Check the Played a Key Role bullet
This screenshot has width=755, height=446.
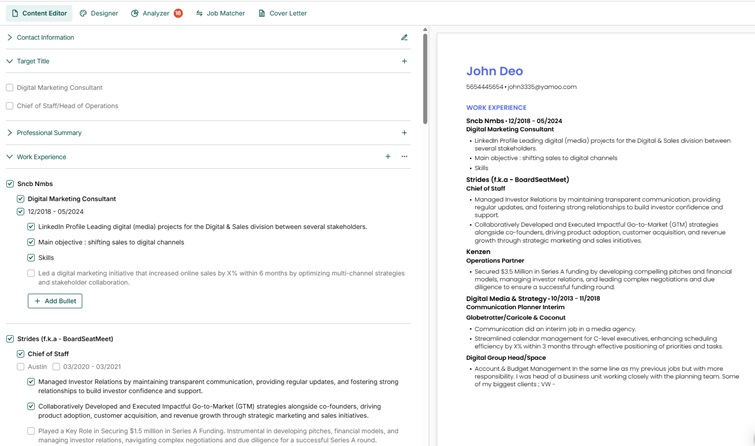(31, 431)
